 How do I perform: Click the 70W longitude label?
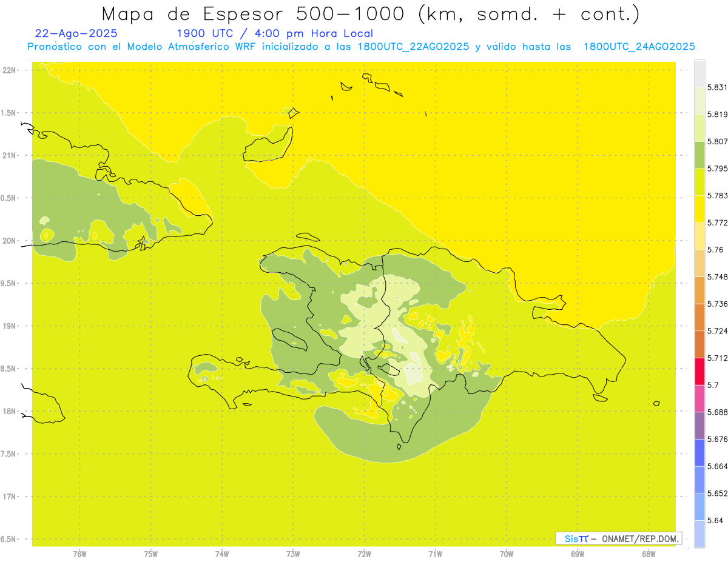(507, 554)
